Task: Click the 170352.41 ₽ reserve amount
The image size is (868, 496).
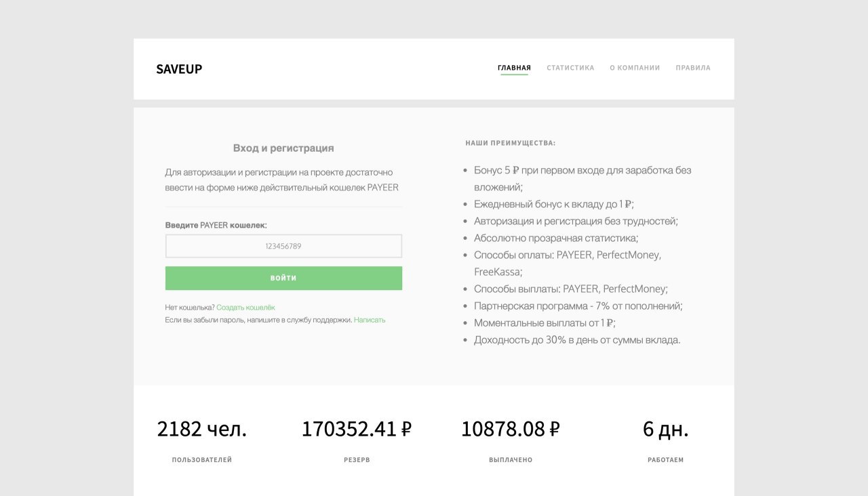Action: (x=357, y=429)
